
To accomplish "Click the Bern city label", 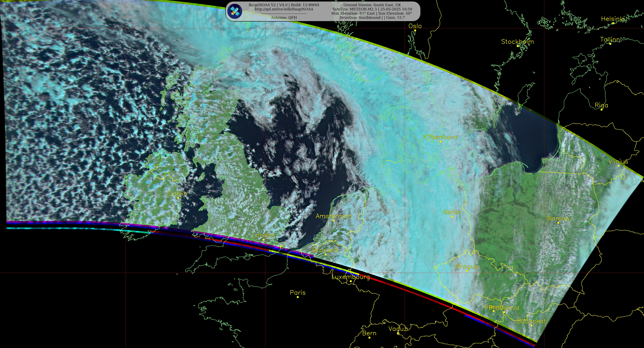I will click(369, 333).
